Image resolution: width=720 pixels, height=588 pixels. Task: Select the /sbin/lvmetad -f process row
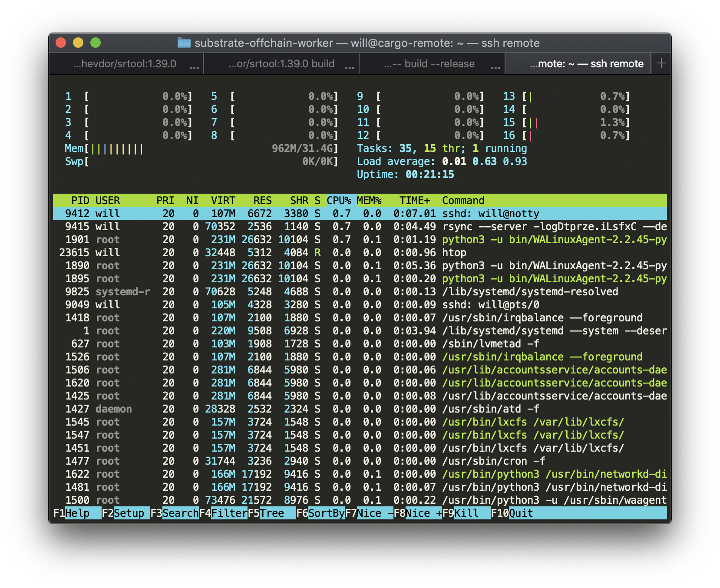coord(360,344)
